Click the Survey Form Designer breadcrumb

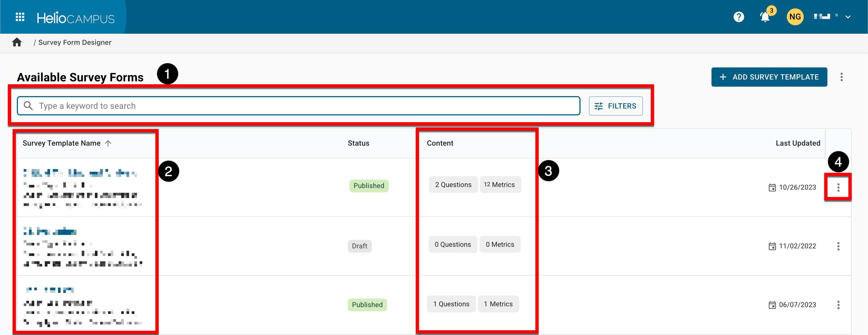coord(75,42)
